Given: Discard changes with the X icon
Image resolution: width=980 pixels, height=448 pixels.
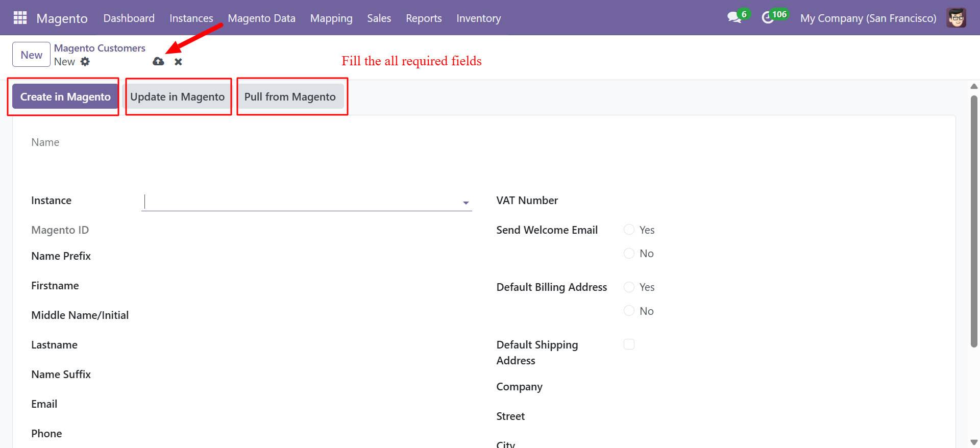Looking at the screenshot, I should 178,62.
